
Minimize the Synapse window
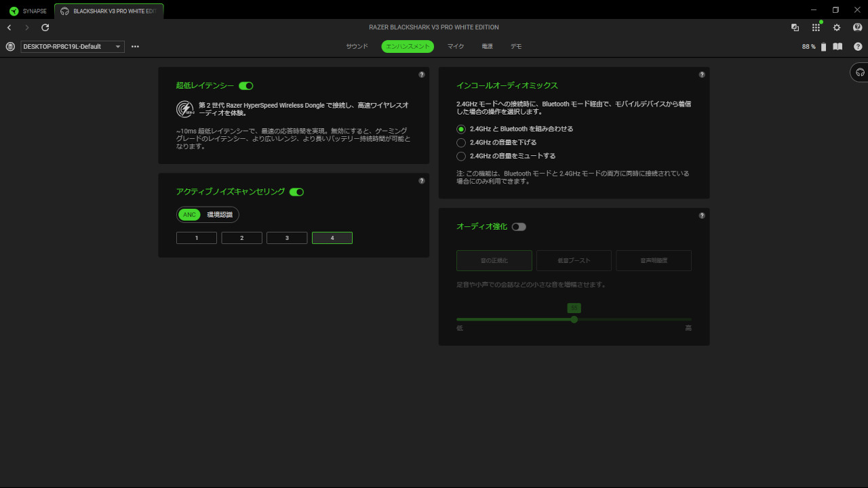click(x=814, y=9)
